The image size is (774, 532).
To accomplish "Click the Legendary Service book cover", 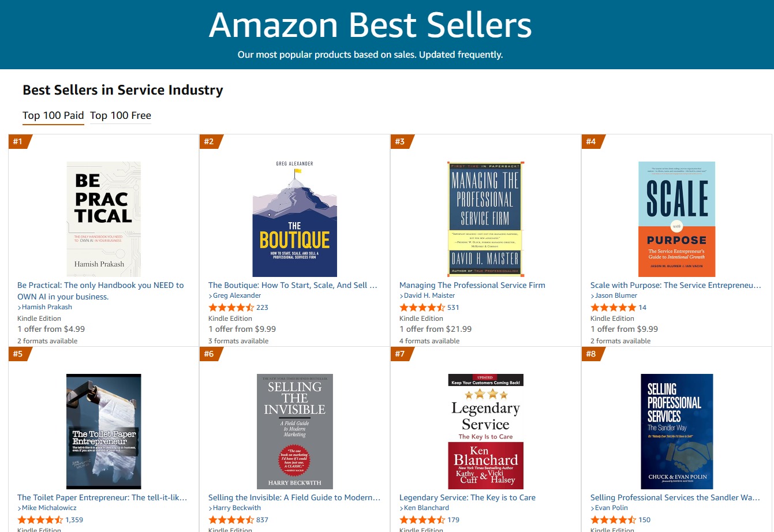I will [485, 431].
